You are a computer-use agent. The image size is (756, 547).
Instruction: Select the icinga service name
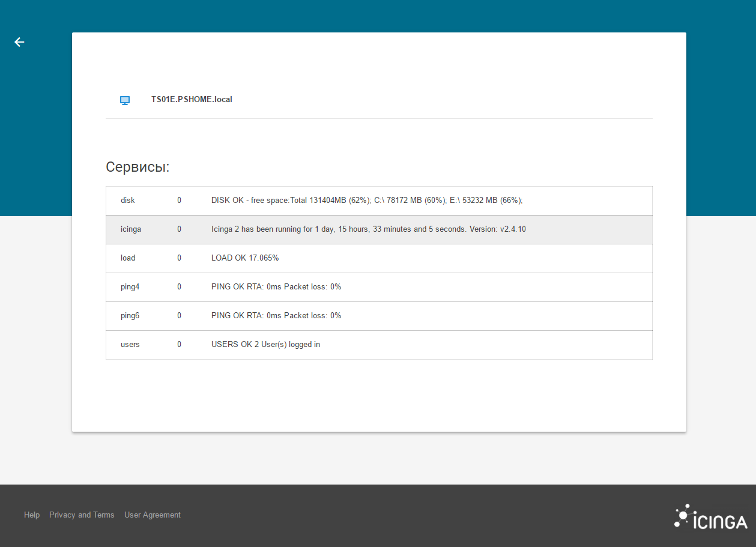[x=131, y=229]
